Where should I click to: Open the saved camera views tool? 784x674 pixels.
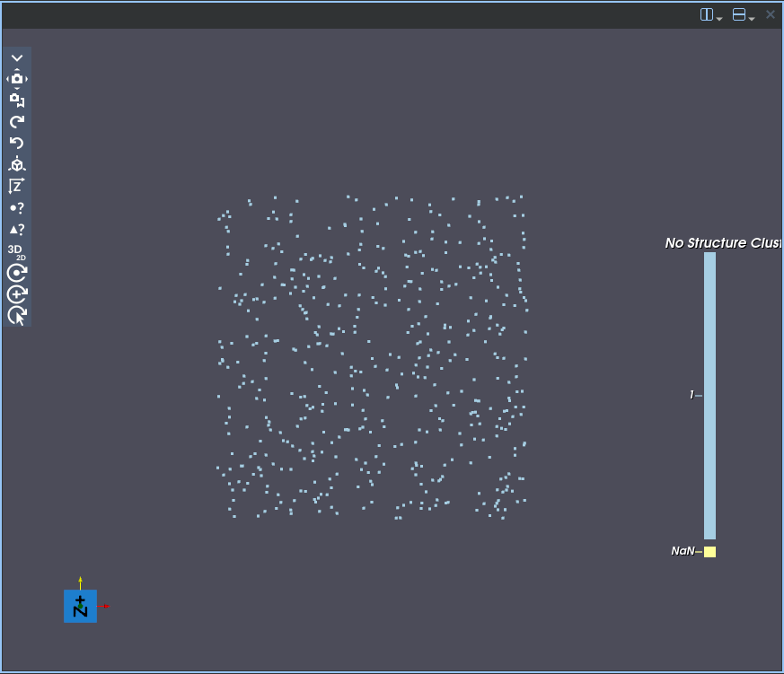17,100
